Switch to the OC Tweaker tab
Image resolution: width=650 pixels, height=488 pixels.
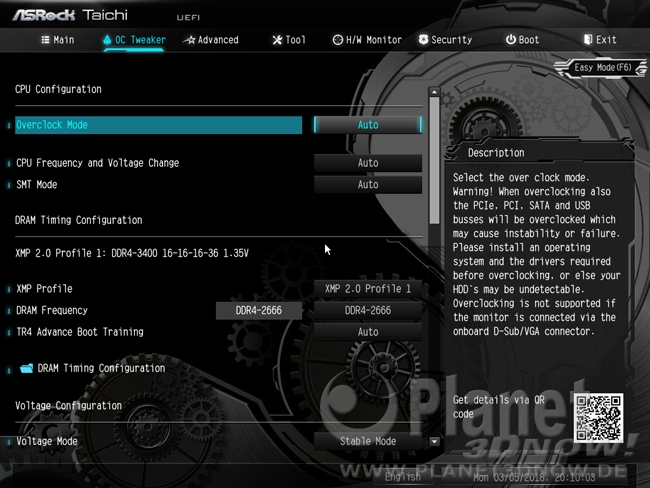[134, 40]
